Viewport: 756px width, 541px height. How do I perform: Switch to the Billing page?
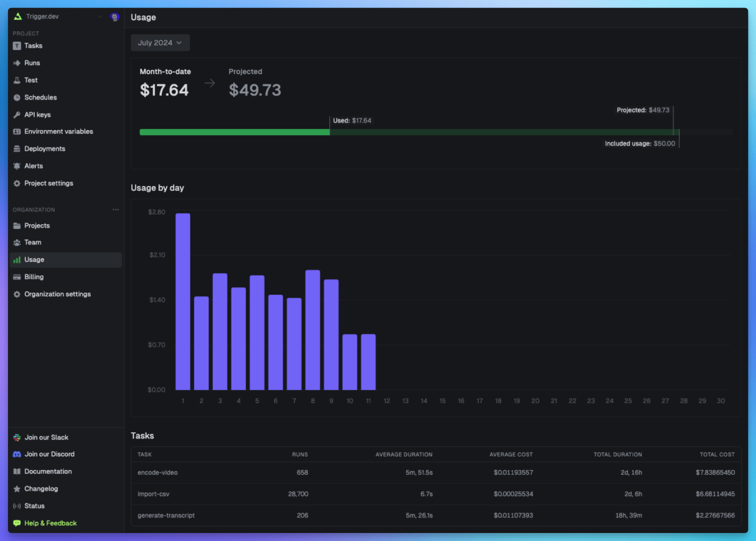tap(34, 276)
